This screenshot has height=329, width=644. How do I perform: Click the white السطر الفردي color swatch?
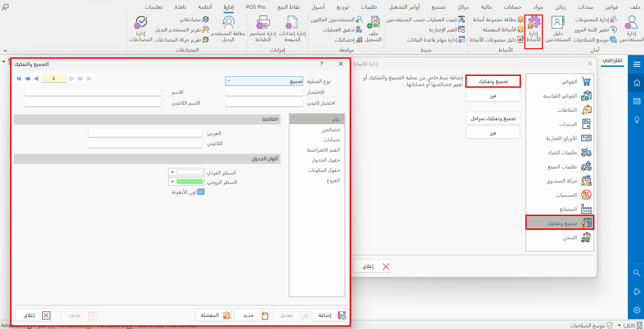(x=190, y=172)
